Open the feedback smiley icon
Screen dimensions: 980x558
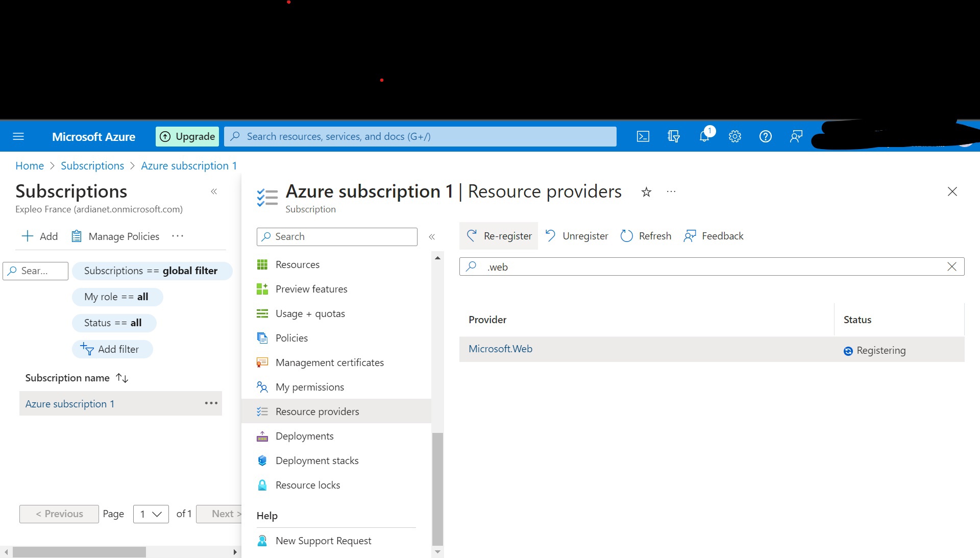tap(796, 136)
